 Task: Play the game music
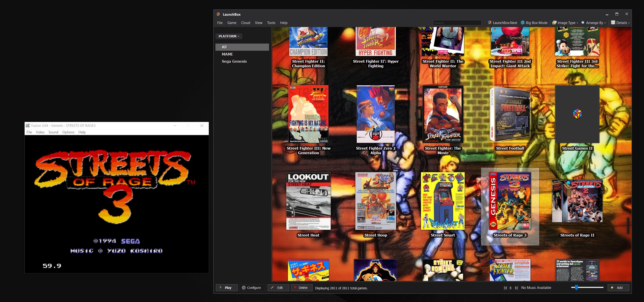511,288
